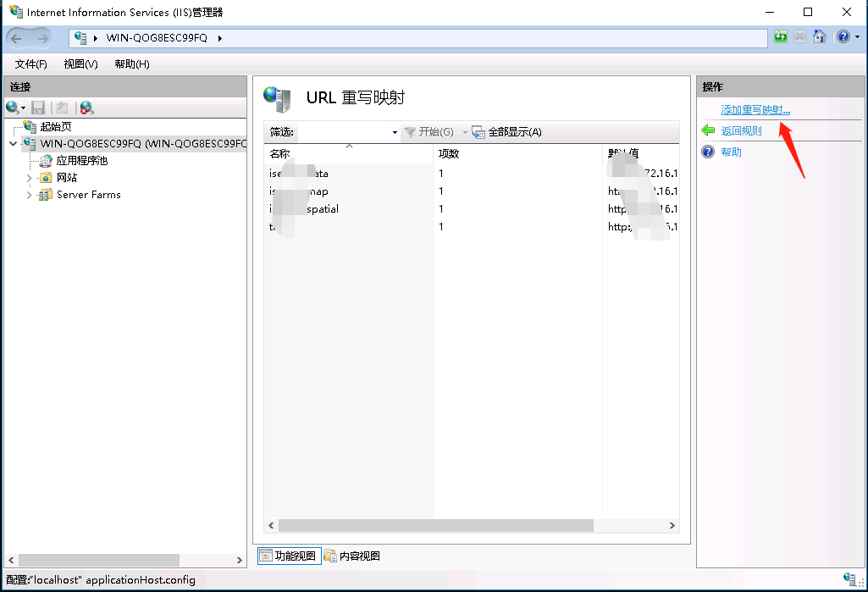This screenshot has width=868, height=592.
Task: Open the Help icon in the top toolbar
Action: pyautogui.click(x=843, y=37)
